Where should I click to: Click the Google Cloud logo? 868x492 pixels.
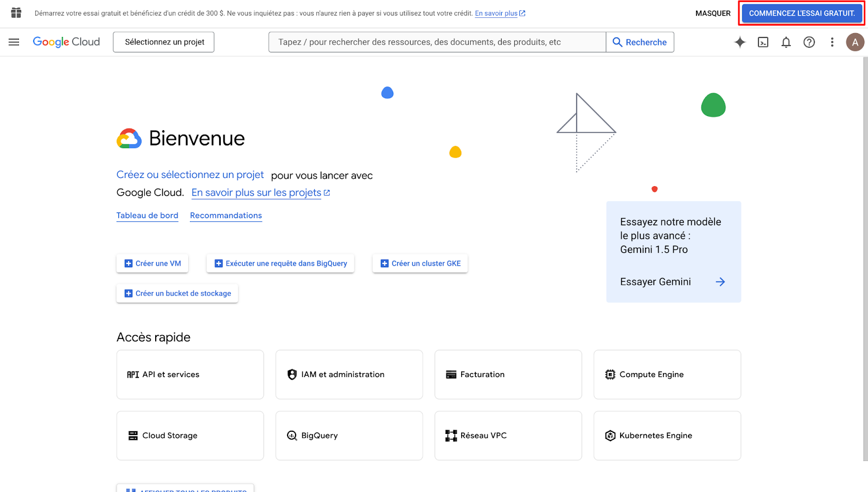[x=66, y=42]
